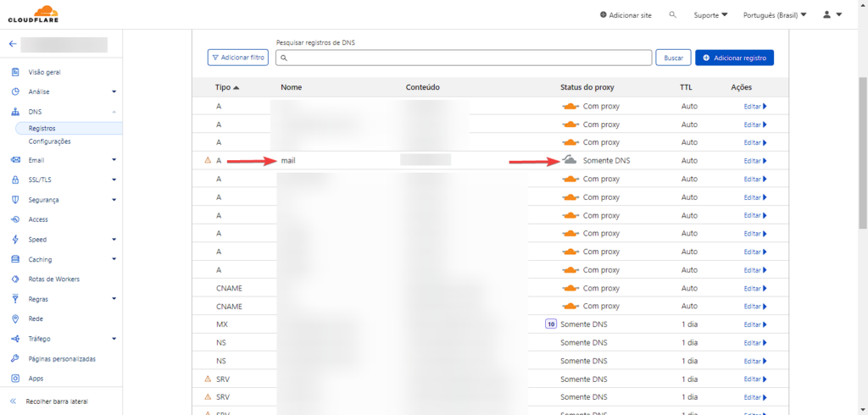The height and width of the screenshot is (415, 868).
Task: Open the Português (Brasil) language dropdown
Action: coord(775,15)
